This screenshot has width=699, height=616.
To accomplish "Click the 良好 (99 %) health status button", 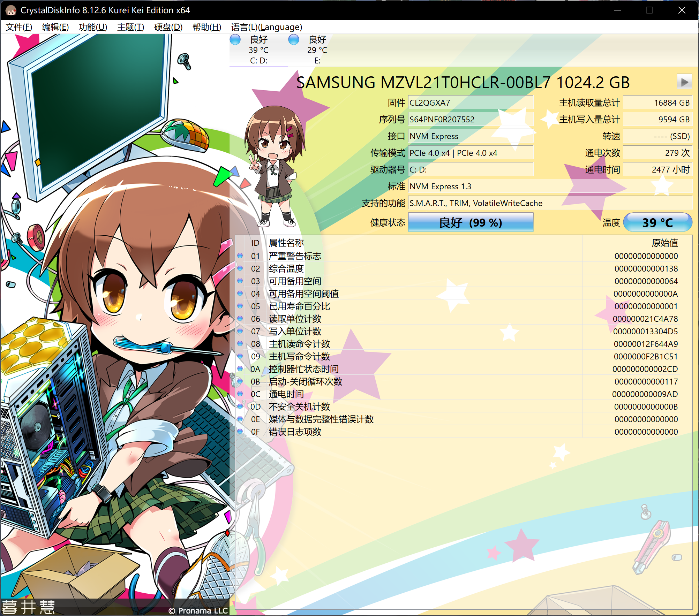I will [x=471, y=222].
